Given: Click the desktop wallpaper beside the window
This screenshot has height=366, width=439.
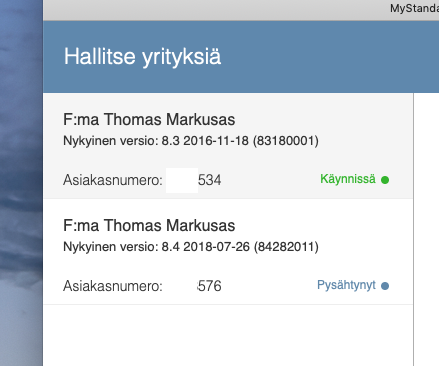Looking at the screenshot, I should click(x=21, y=183).
